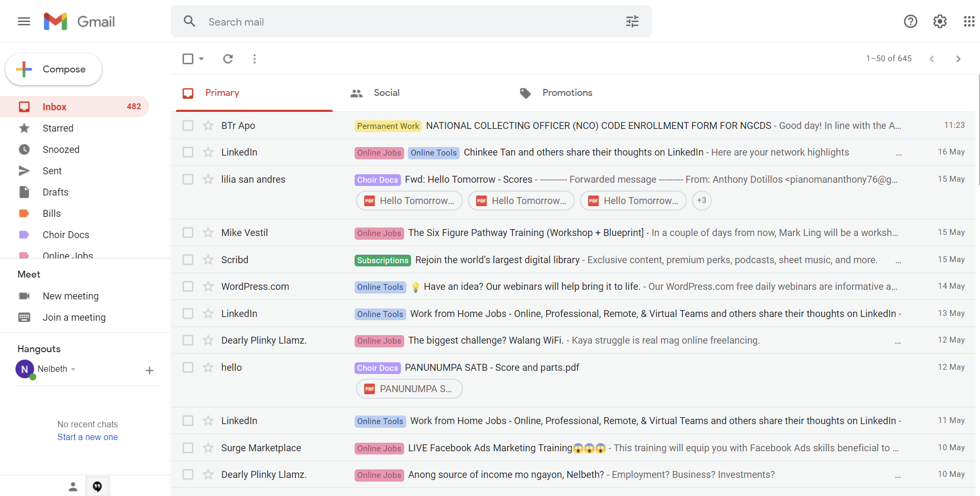This screenshot has width=980, height=496.
Task: Click the search magnifier icon
Action: (x=189, y=21)
